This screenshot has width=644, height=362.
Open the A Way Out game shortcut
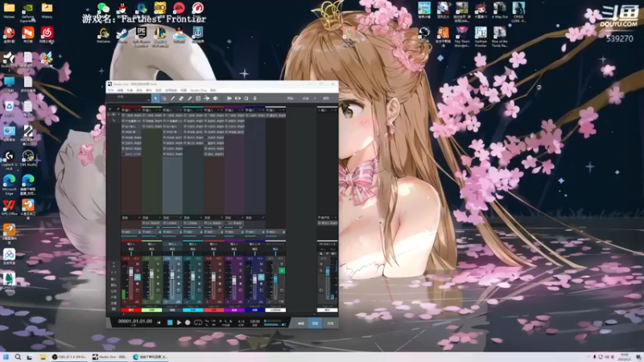(x=499, y=10)
